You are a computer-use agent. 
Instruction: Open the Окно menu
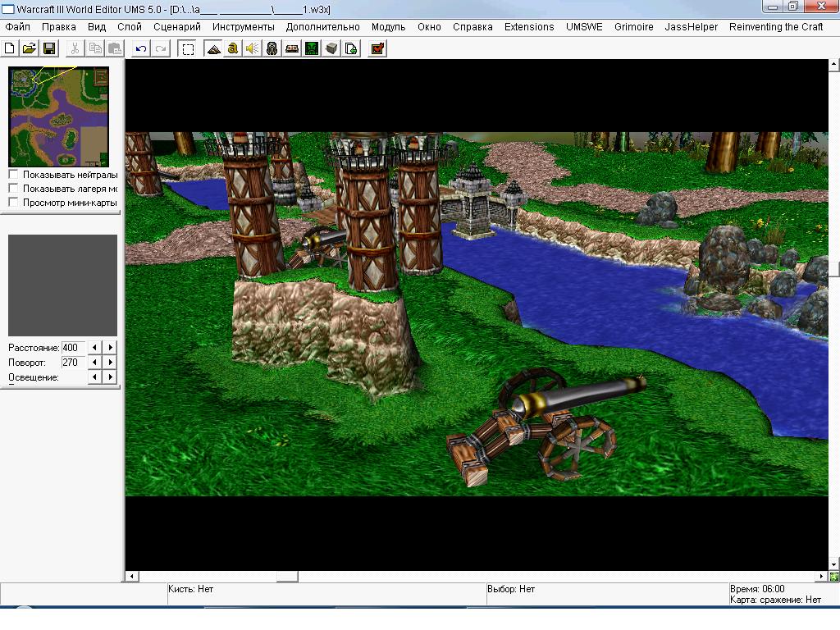click(429, 27)
